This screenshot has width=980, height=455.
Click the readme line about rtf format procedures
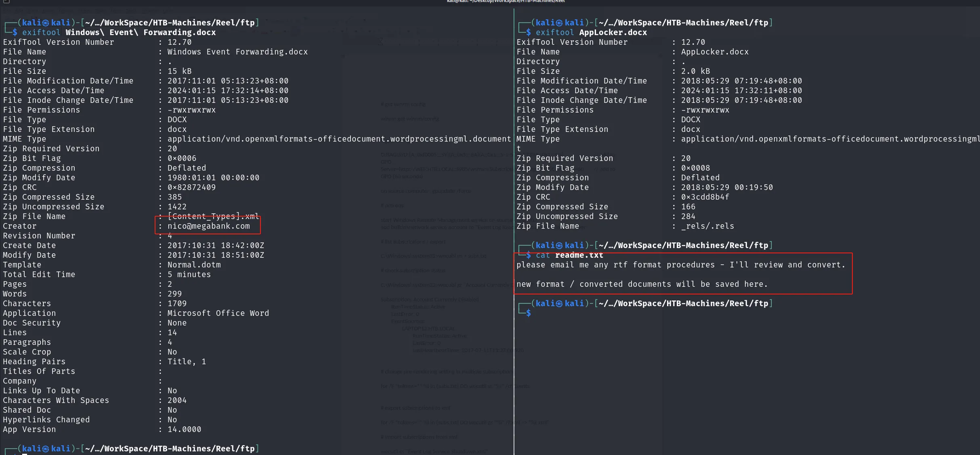(681, 265)
